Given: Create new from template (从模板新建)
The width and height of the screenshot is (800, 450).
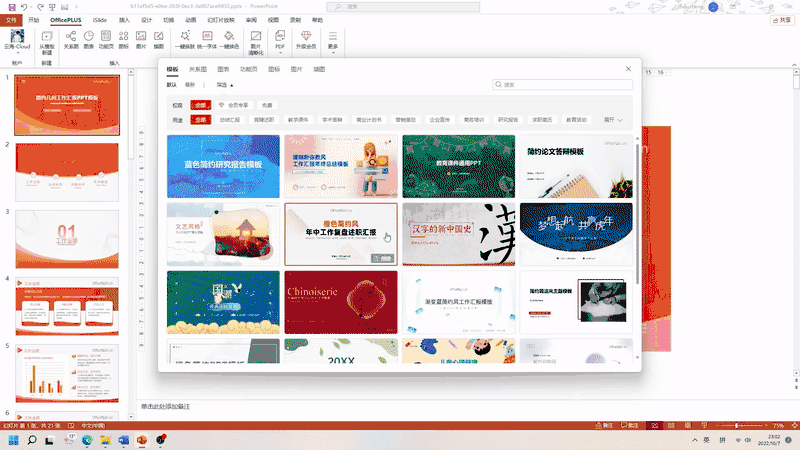Looking at the screenshot, I should coord(46,42).
